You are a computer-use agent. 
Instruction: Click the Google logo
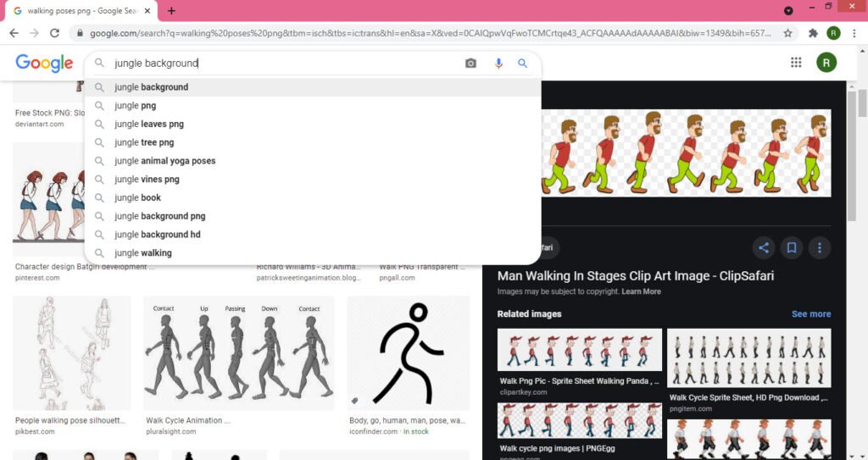coord(44,63)
